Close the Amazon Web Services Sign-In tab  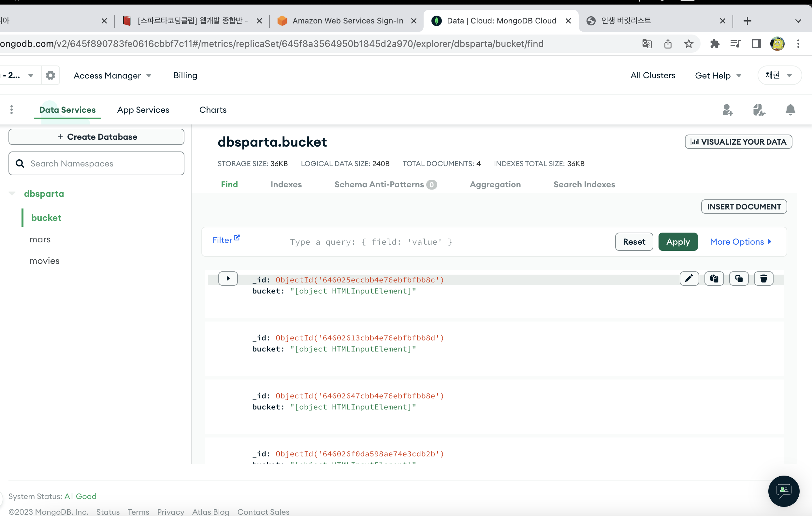414,21
